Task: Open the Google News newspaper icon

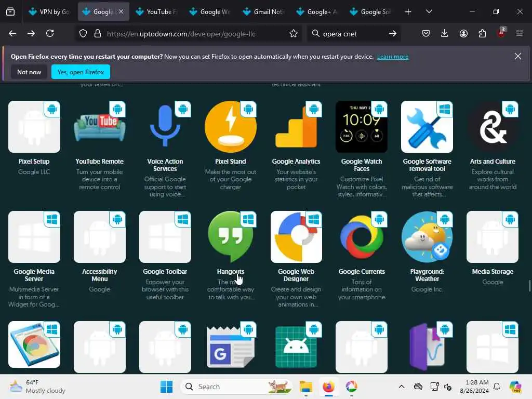Action: 230,347
